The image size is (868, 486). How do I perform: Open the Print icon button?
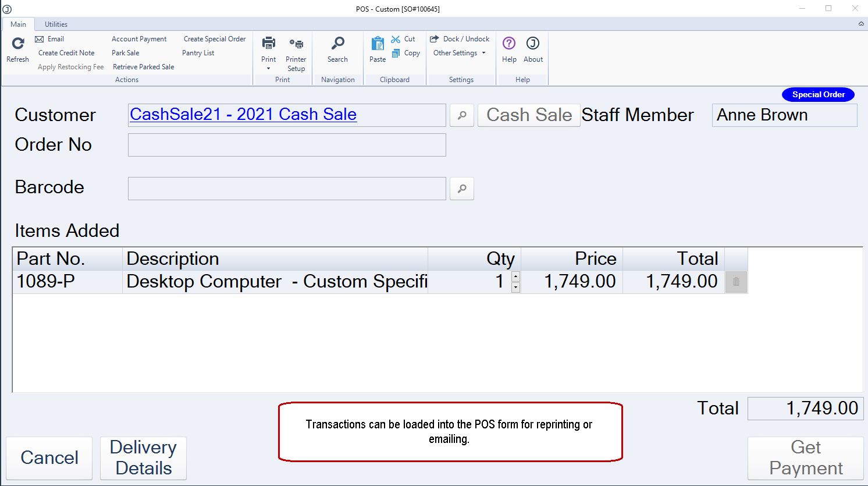click(x=269, y=44)
